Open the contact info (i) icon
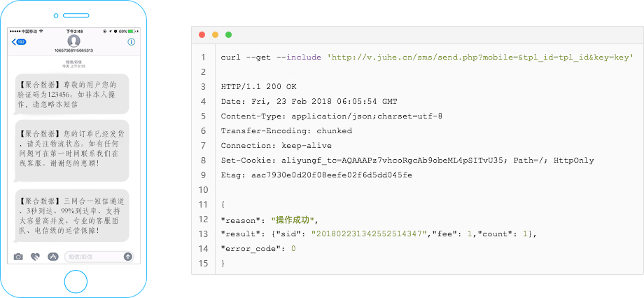The width and height of the screenshot is (644, 298). coord(131,42)
